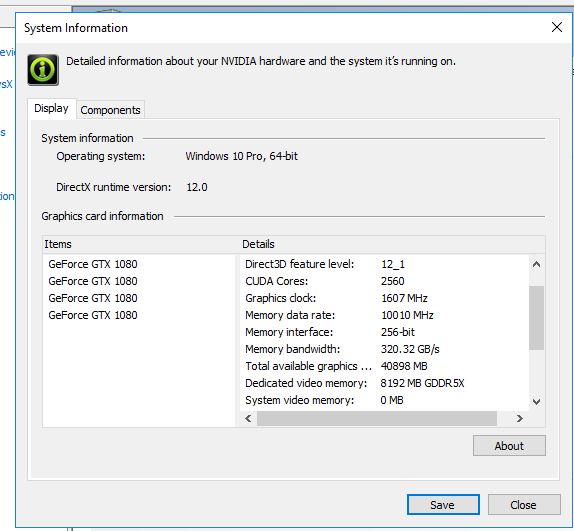The height and width of the screenshot is (531, 574).
Task: Click the Graphics clock row
Action: coord(384,298)
